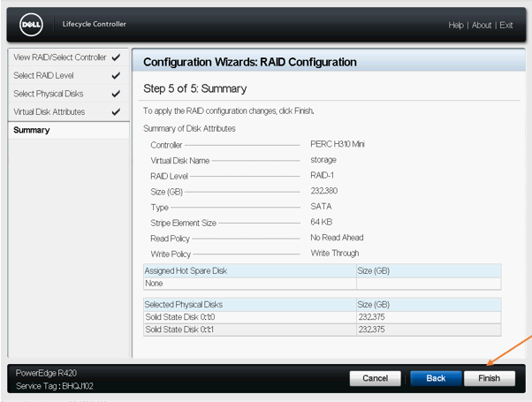The width and height of the screenshot is (532, 402).
Task: Click the RAID Level field label
Action: click(169, 177)
